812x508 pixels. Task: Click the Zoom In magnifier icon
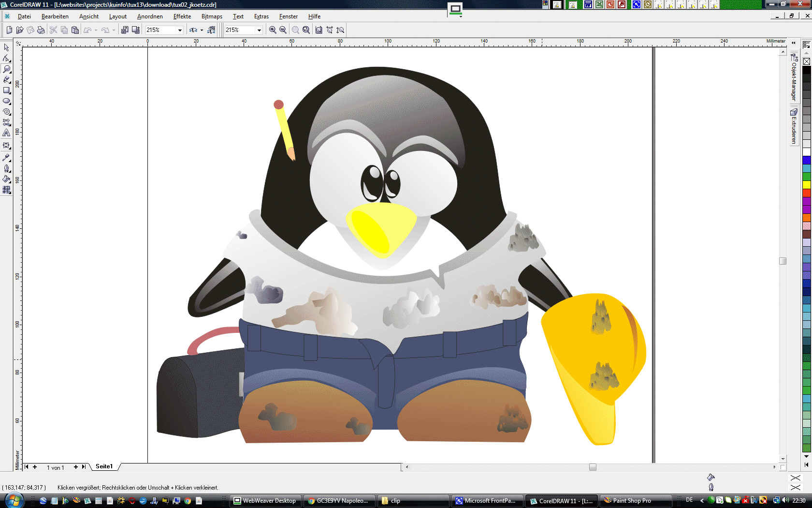tap(273, 30)
